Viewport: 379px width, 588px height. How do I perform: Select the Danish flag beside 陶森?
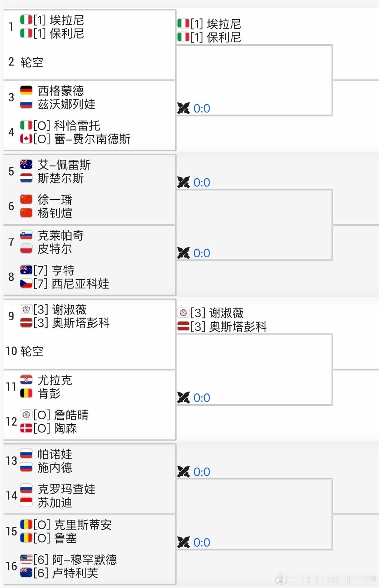26,428
